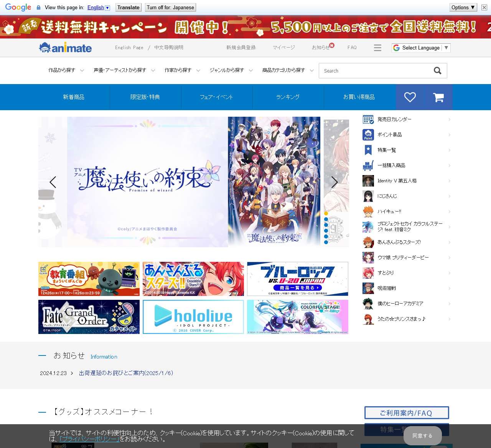Open the 魔法使いの約束 carousel slide
This screenshot has width=491, height=448.
coord(194,182)
